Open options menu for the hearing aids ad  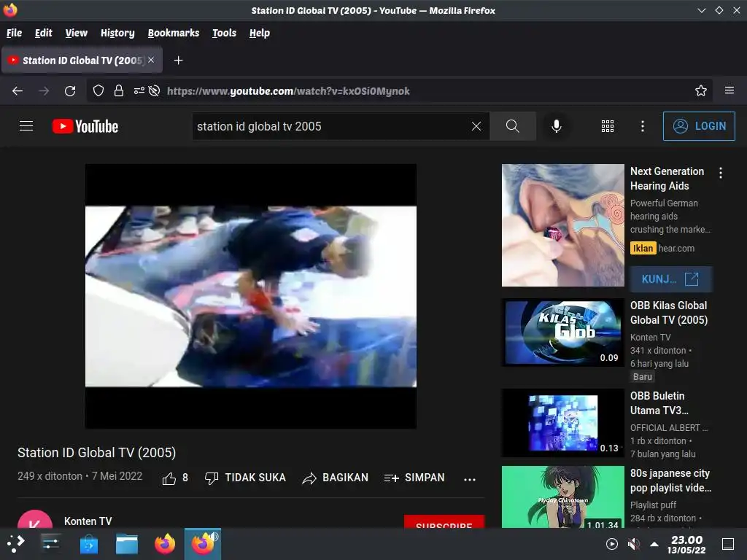pos(721,173)
